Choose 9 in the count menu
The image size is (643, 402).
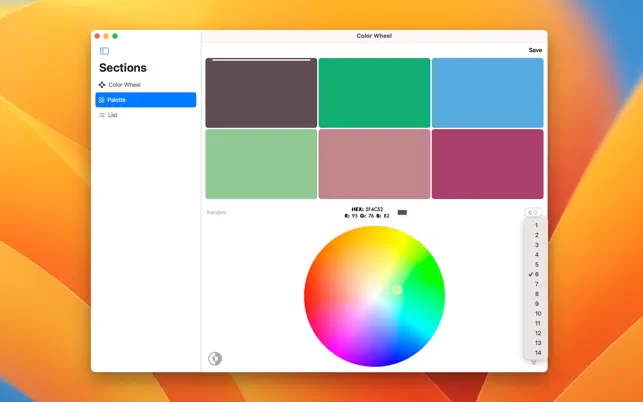click(x=536, y=304)
